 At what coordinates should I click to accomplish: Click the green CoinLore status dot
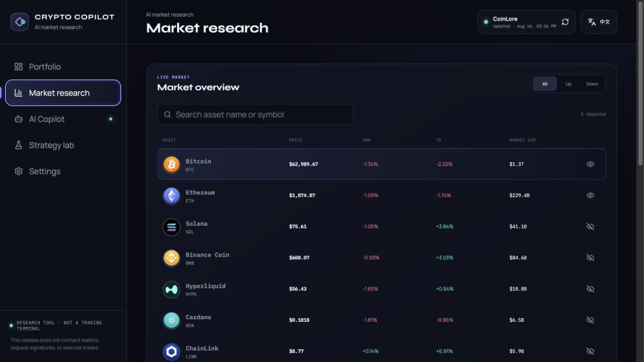[486, 22]
